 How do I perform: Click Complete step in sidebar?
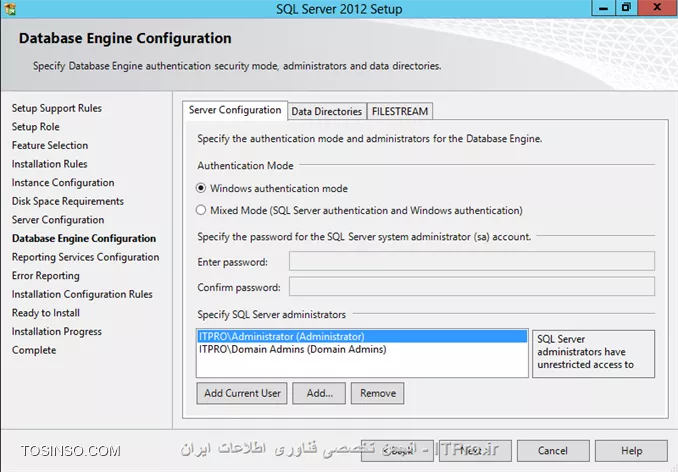click(x=34, y=350)
